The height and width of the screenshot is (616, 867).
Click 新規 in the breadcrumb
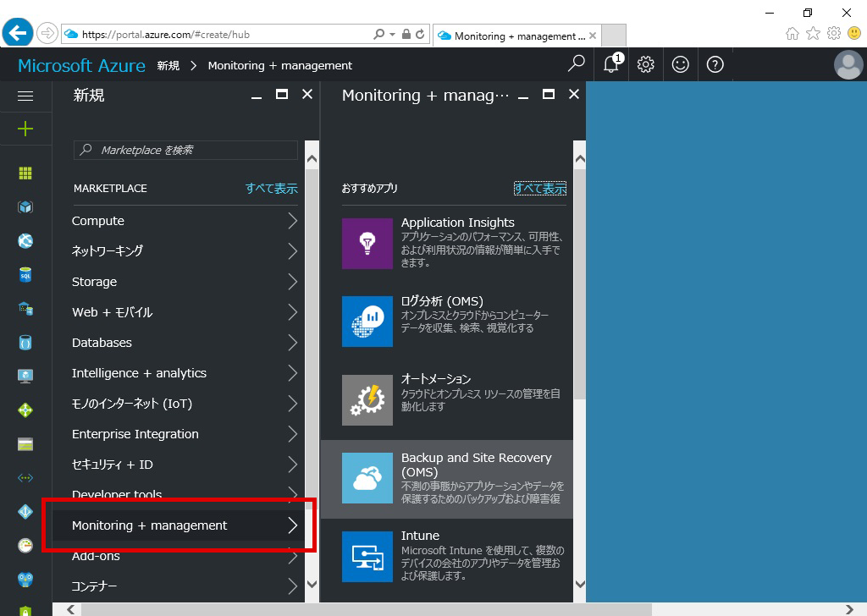pyautogui.click(x=168, y=66)
